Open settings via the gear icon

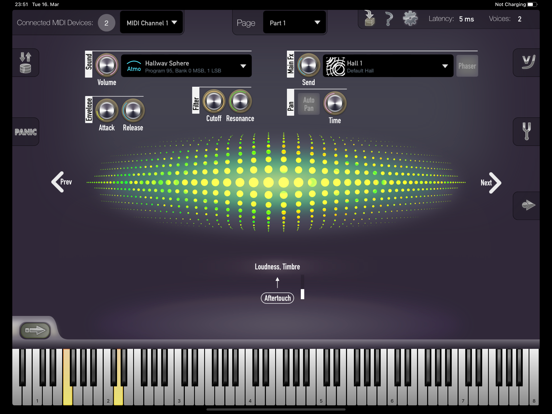[410, 18]
